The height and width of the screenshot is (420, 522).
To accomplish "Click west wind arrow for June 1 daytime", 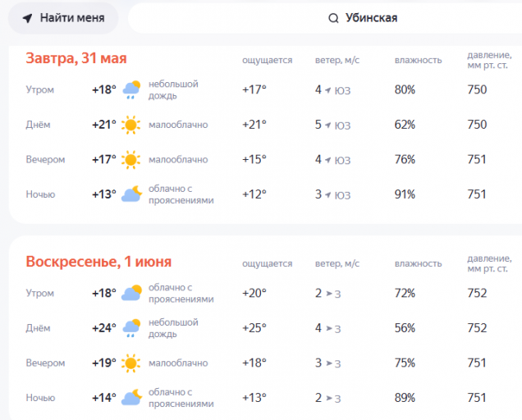I will pyautogui.click(x=329, y=328).
